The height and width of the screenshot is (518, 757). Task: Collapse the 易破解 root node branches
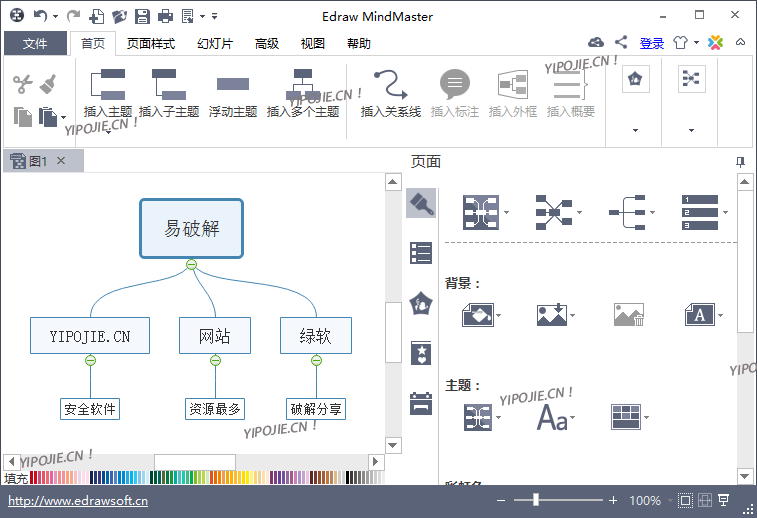click(191, 264)
